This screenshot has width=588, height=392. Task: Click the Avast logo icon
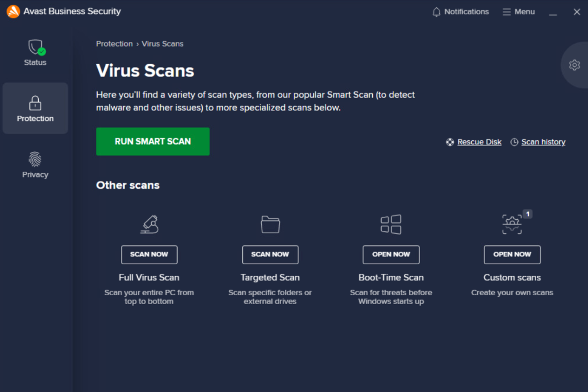13,12
